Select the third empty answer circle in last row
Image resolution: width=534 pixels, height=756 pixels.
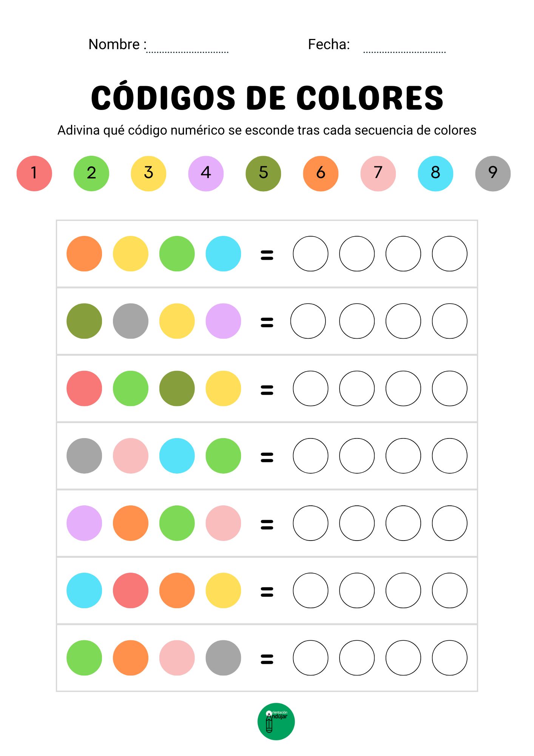tap(403, 658)
